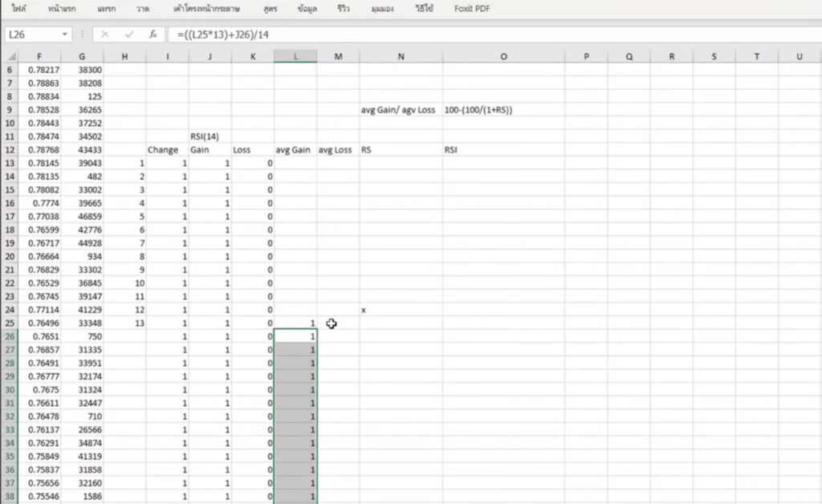The height and width of the screenshot is (504, 822).
Task: Click the Cancel X icon in formula bar
Action: [105, 35]
